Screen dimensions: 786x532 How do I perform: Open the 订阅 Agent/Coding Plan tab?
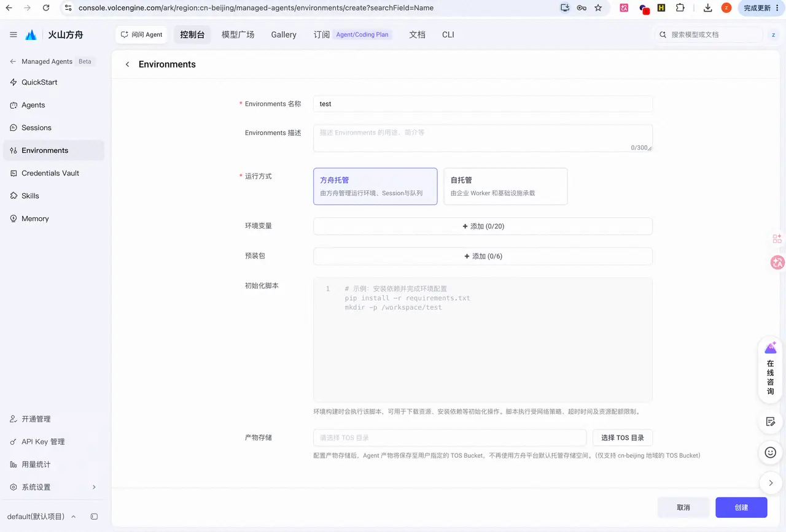(x=352, y=35)
